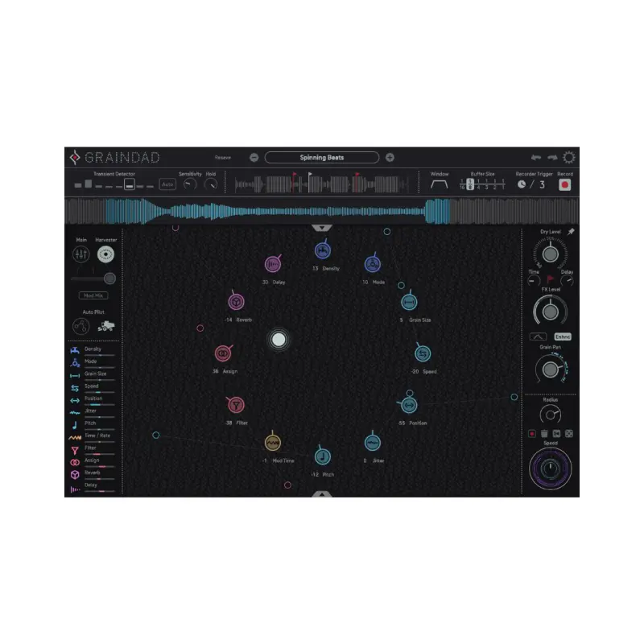The image size is (644, 644).
Task: Click the Grain Pan knob
Action: click(x=551, y=370)
